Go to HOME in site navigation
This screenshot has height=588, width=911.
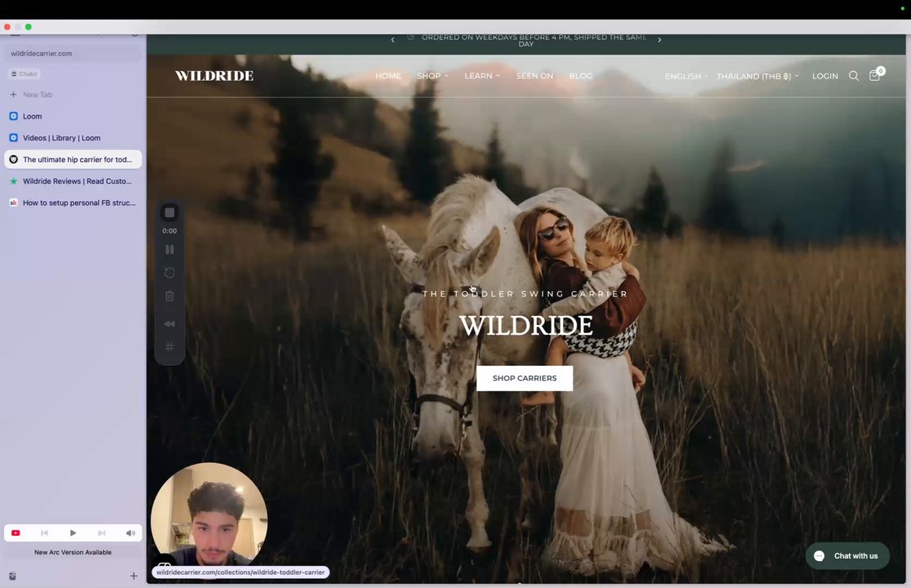pyautogui.click(x=388, y=76)
